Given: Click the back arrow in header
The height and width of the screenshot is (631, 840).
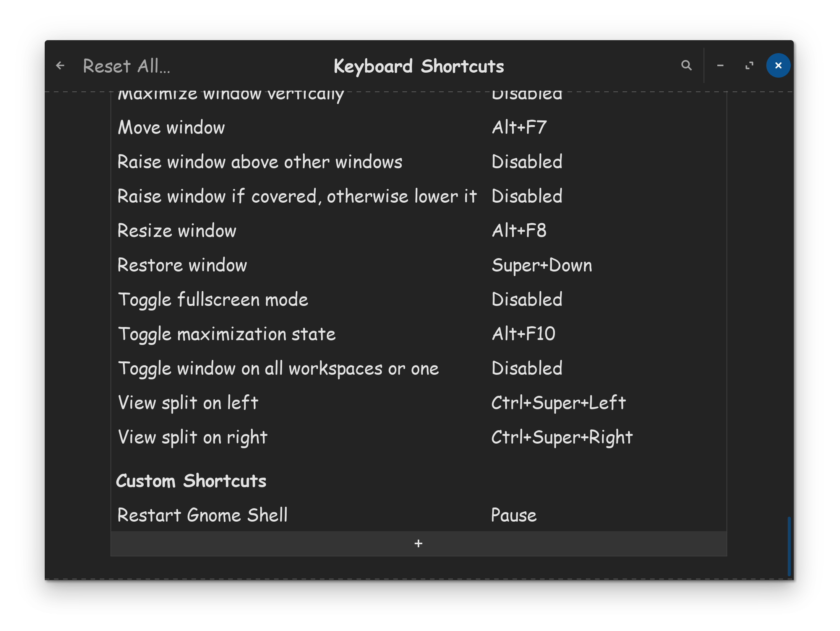Looking at the screenshot, I should click(x=60, y=66).
